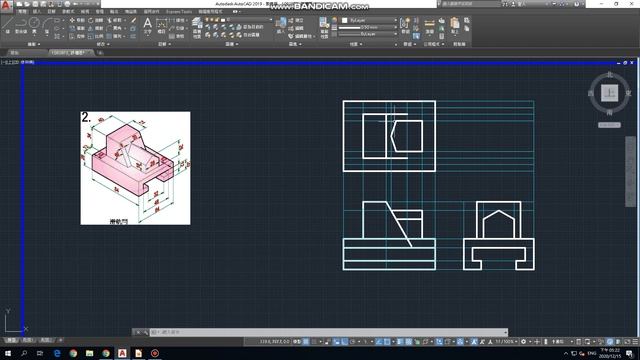Toggle the drawing grid display in status bar
Viewport: 640px width, 360px height.
(306, 342)
